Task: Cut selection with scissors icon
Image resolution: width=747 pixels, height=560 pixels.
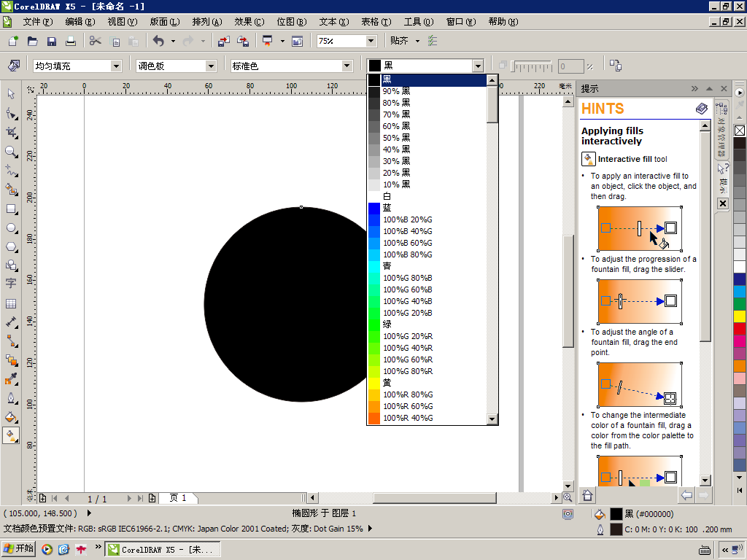Action: point(96,41)
